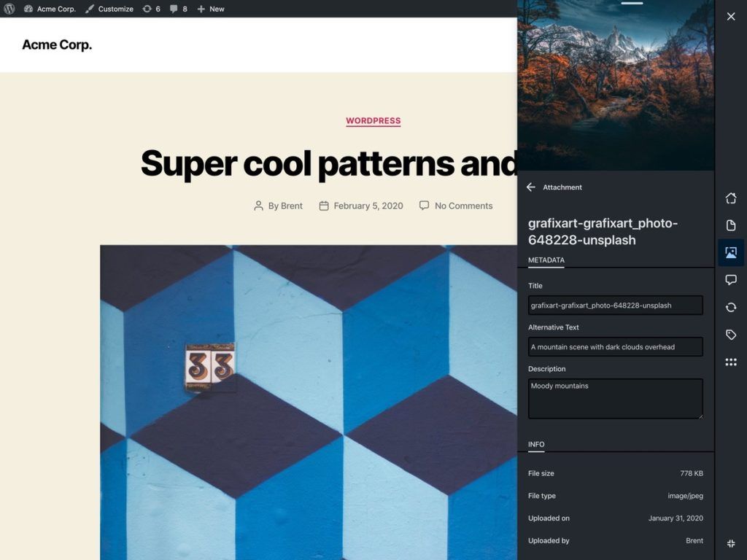The height and width of the screenshot is (560, 747).
Task: Open the grid apps icon in sidebar
Action: (x=730, y=362)
